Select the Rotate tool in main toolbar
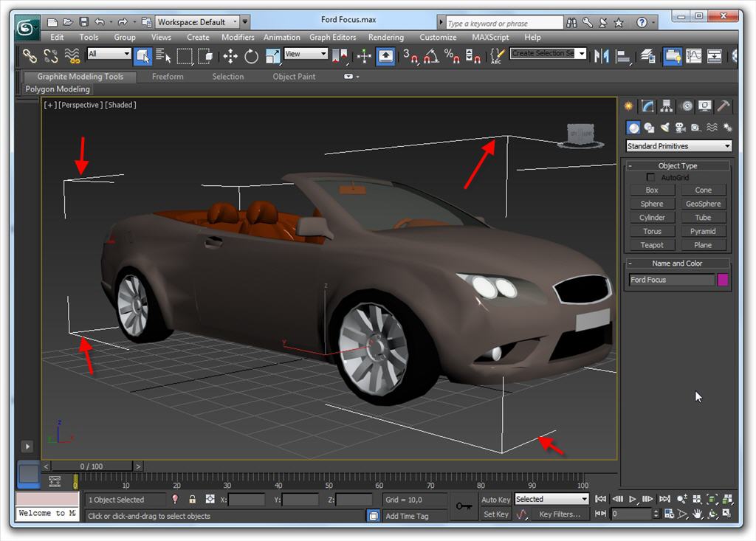 pos(251,56)
